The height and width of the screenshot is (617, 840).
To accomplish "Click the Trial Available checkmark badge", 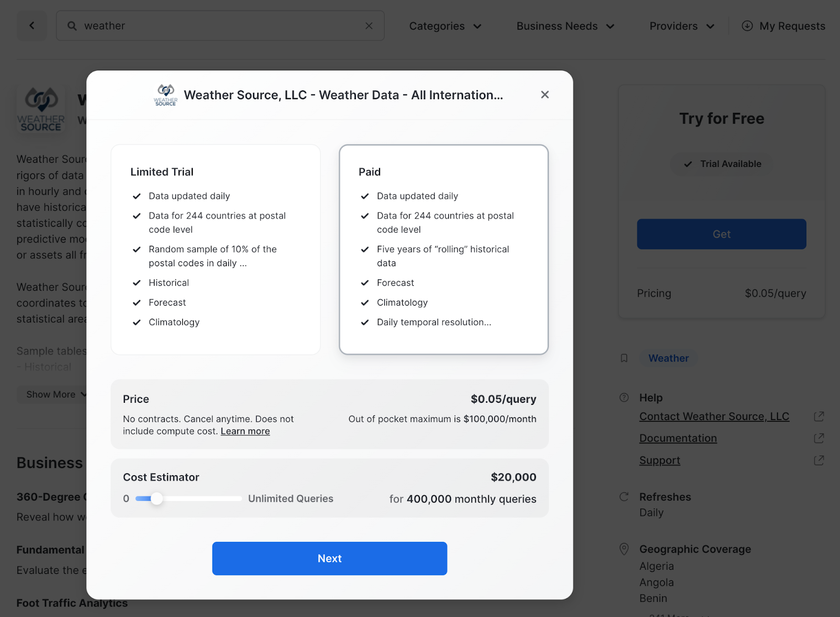I will point(722,164).
